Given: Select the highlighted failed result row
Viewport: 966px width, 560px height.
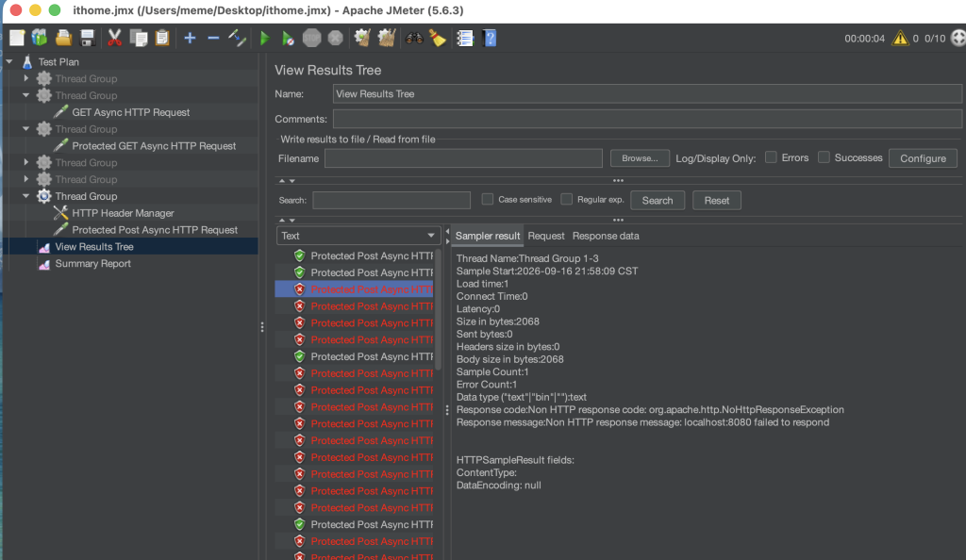Looking at the screenshot, I should [x=355, y=289].
